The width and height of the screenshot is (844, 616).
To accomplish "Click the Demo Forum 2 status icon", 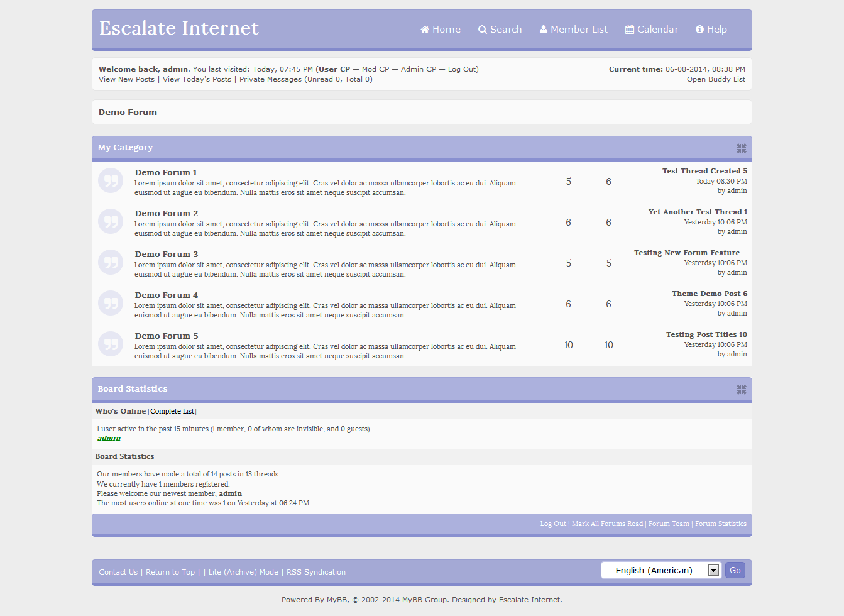I will click(x=111, y=222).
